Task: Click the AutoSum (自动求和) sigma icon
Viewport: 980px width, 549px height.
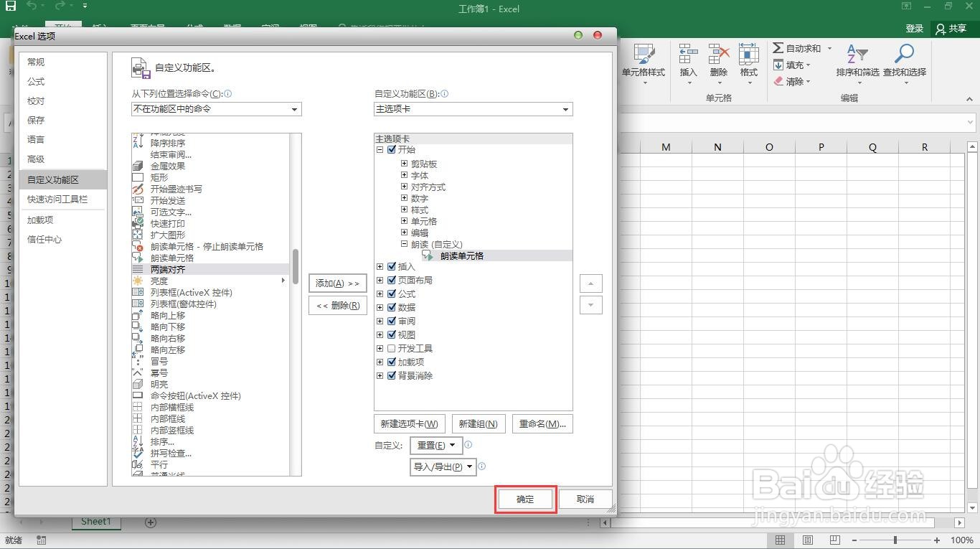Action: [778, 48]
